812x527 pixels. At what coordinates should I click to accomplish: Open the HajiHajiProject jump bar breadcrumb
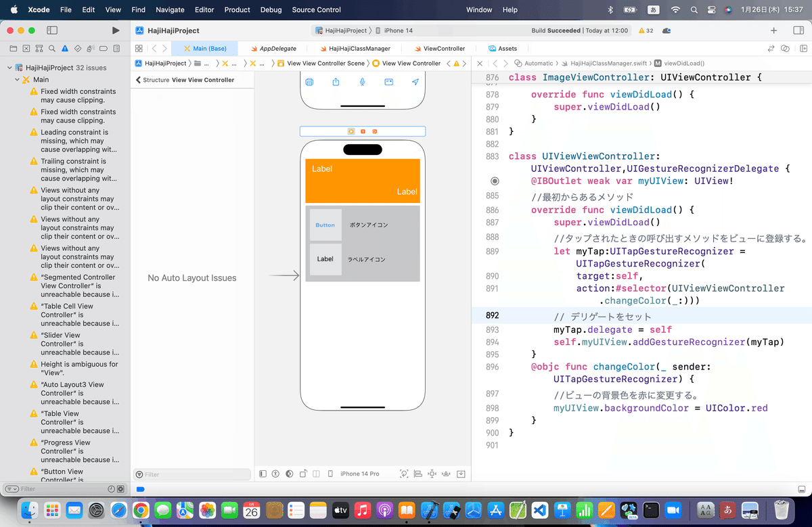point(161,64)
